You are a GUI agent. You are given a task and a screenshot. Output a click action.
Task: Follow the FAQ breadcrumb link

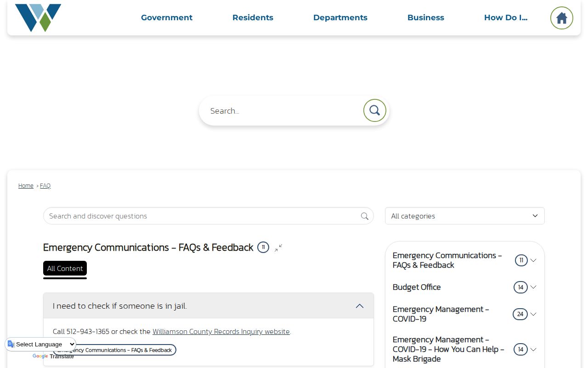tap(45, 186)
